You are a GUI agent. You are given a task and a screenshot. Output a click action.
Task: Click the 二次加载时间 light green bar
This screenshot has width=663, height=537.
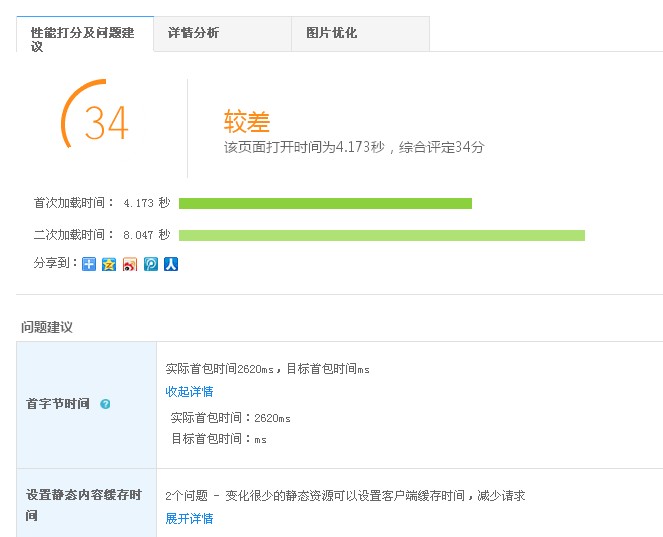click(381, 235)
